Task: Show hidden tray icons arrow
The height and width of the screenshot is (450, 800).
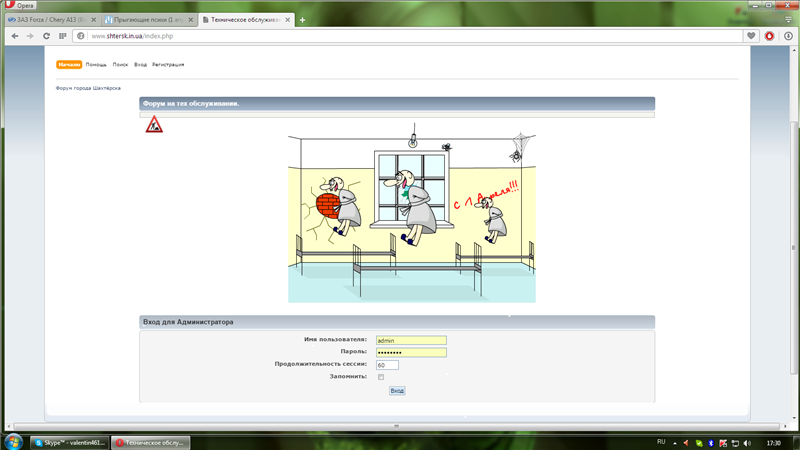Action: click(675, 443)
